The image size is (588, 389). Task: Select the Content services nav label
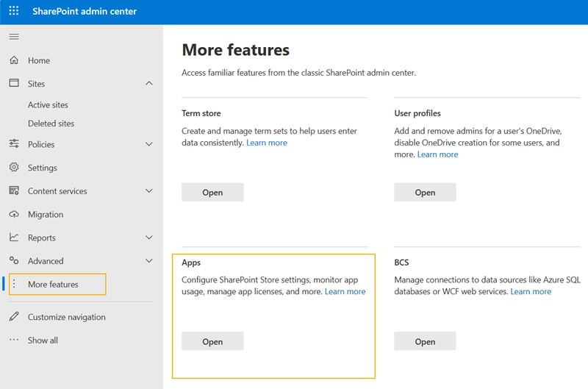(57, 191)
